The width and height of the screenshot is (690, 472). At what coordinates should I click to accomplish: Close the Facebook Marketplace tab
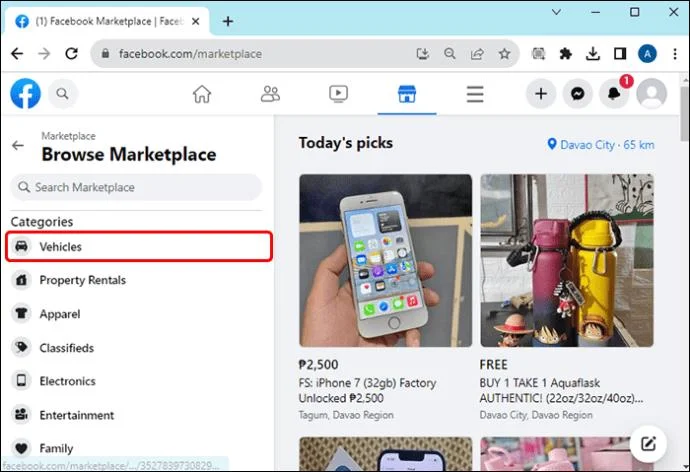tap(196, 21)
